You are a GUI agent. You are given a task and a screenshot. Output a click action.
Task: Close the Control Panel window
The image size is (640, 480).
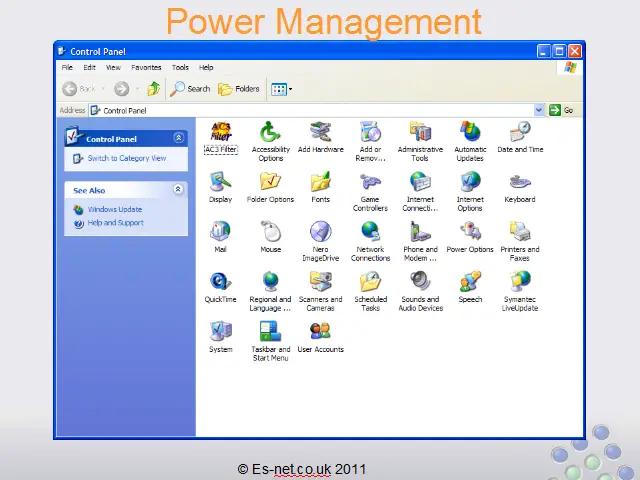tap(575, 51)
